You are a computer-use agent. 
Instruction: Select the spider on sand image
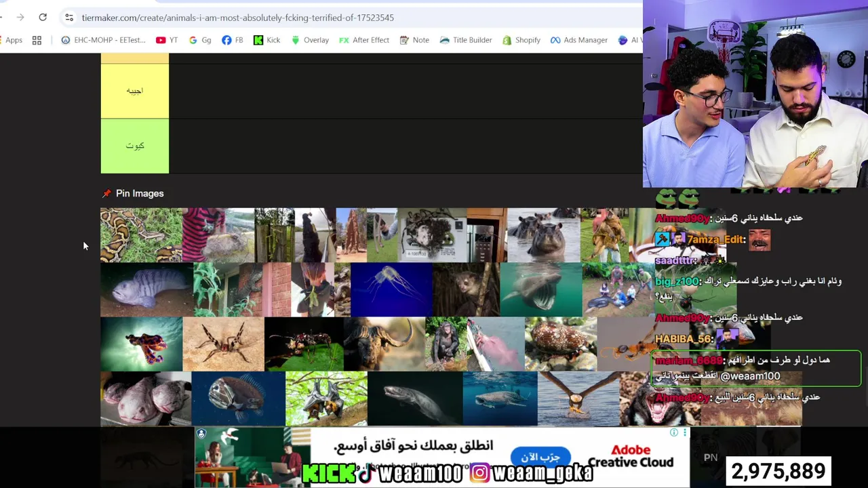(223, 344)
